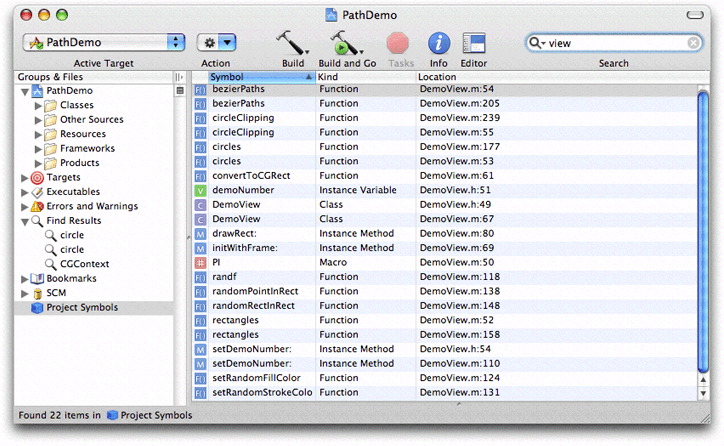Open the Editor toolbar icon

473,42
